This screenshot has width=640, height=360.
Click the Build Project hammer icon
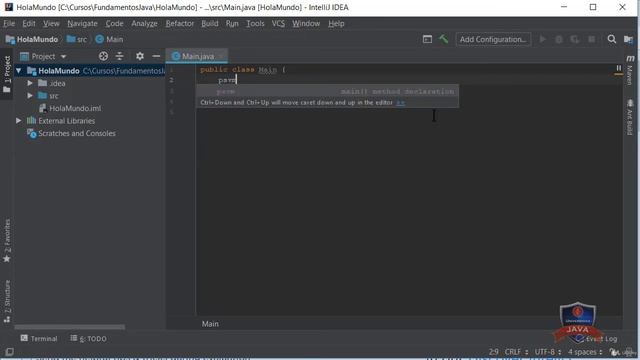pos(443,39)
